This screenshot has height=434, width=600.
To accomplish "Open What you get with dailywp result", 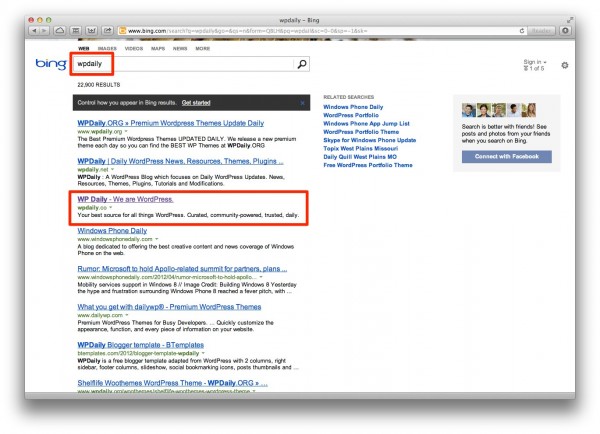I will click(169, 307).
